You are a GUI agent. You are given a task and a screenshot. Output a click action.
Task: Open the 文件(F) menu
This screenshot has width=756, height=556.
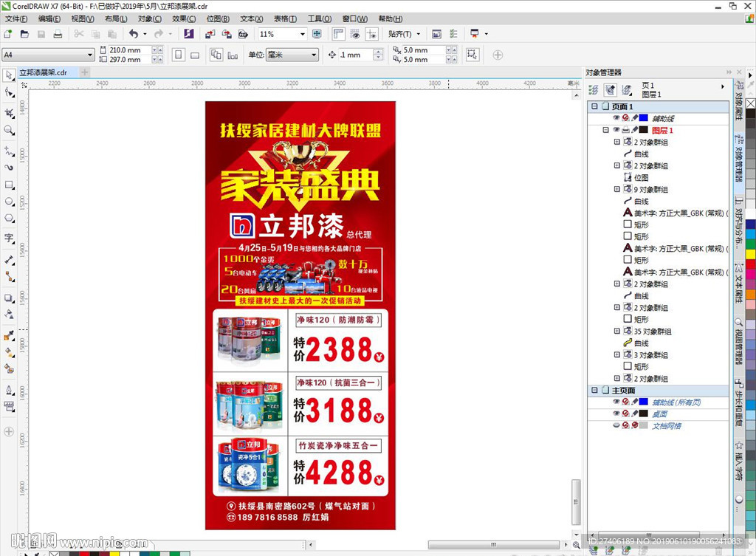16,18
